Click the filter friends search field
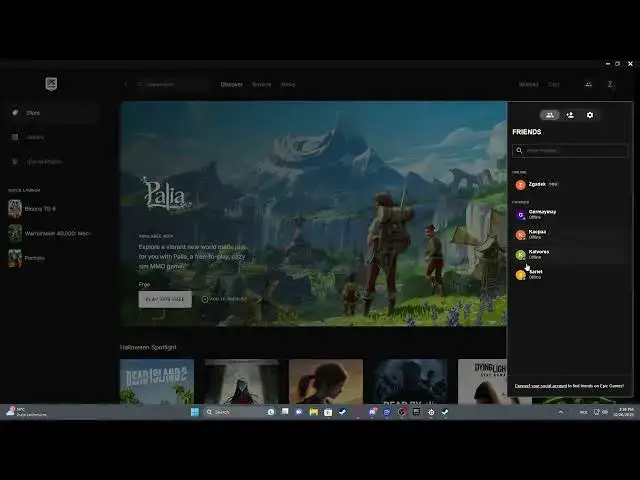Screen dimensions: 640x480 click(570, 151)
